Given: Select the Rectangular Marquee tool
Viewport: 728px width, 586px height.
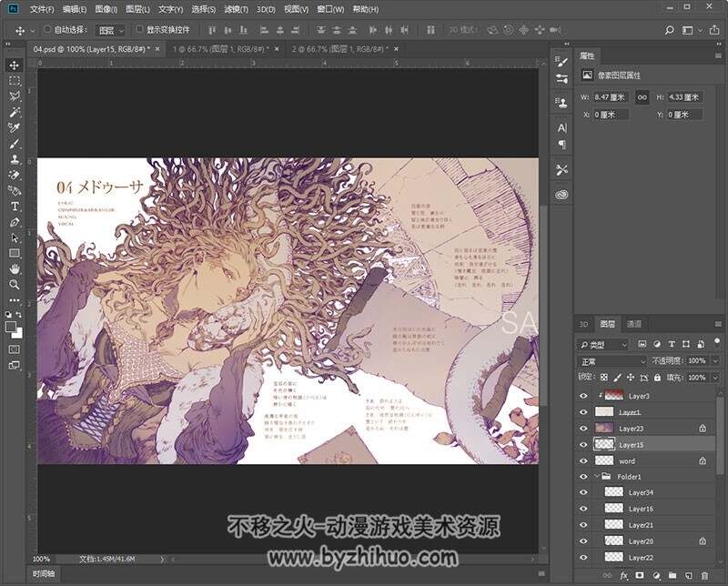Looking at the screenshot, I should click(x=15, y=81).
